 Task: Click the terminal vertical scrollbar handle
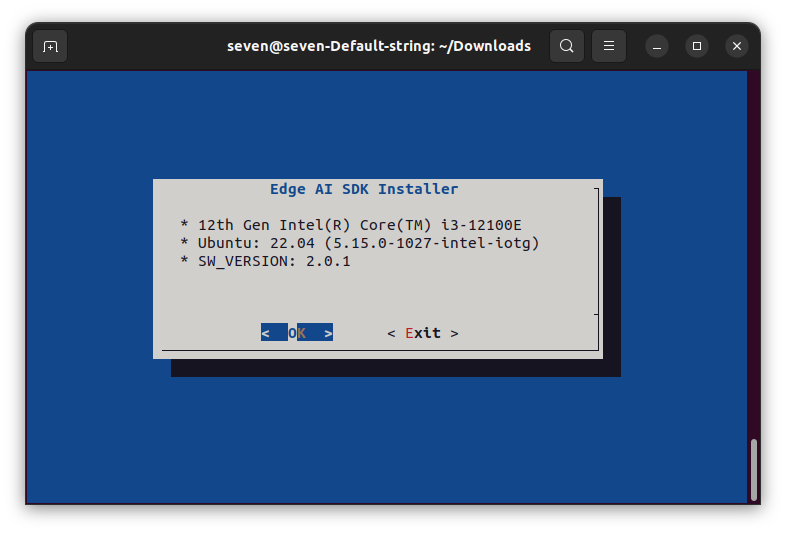(754, 470)
